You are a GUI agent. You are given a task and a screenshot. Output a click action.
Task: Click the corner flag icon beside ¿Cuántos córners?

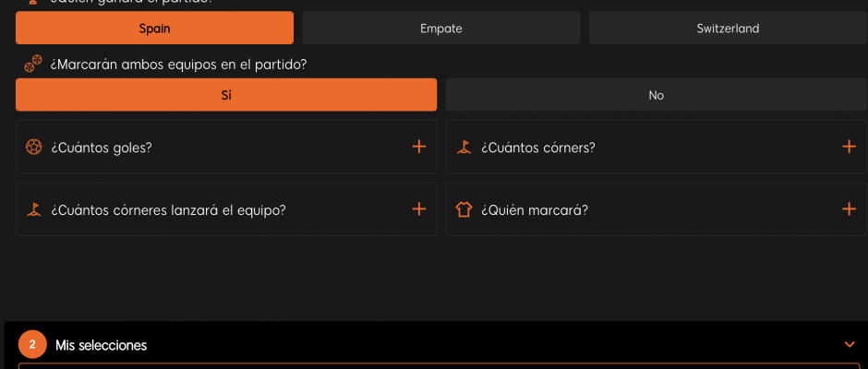464,148
